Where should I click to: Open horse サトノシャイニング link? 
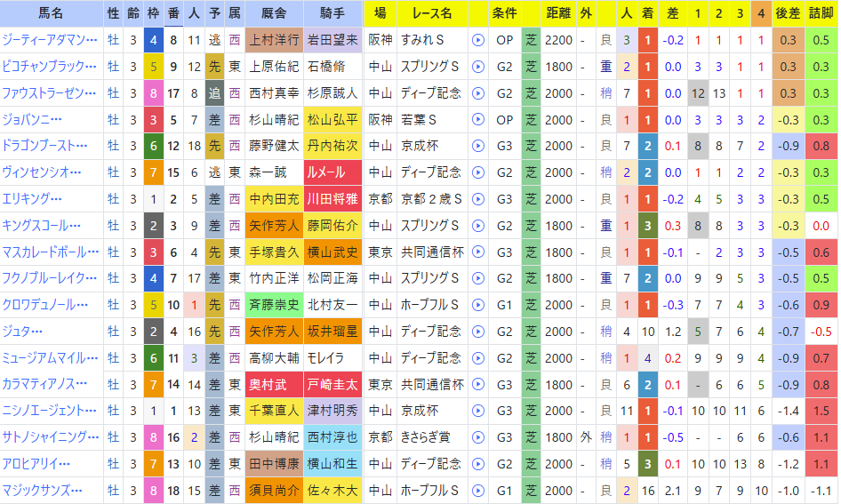51,437
